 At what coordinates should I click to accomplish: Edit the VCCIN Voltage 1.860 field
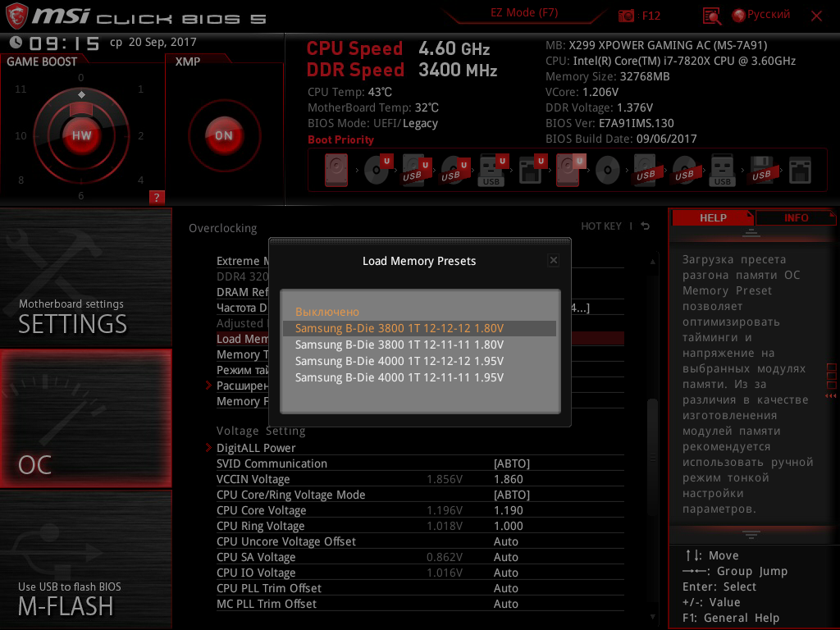coord(509,479)
